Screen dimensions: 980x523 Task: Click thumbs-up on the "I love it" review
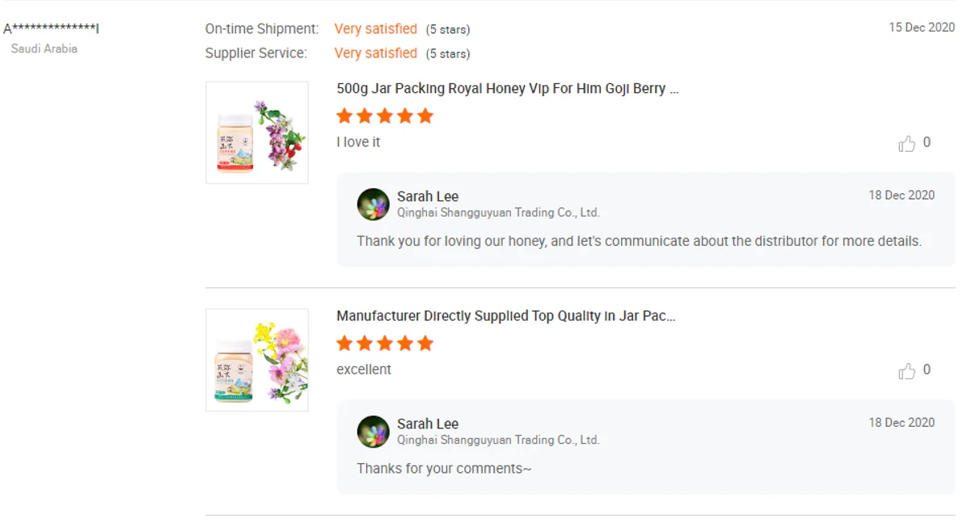(x=906, y=144)
